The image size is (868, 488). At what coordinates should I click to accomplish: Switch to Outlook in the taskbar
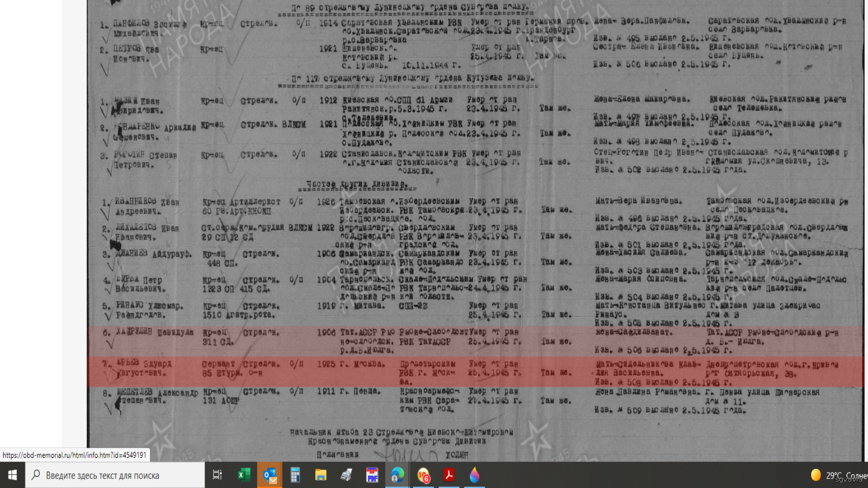pyautogui.click(x=269, y=475)
